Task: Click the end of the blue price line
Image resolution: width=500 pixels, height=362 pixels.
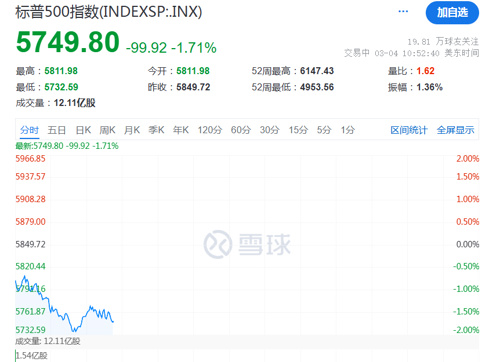Action: (x=113, y=321)
